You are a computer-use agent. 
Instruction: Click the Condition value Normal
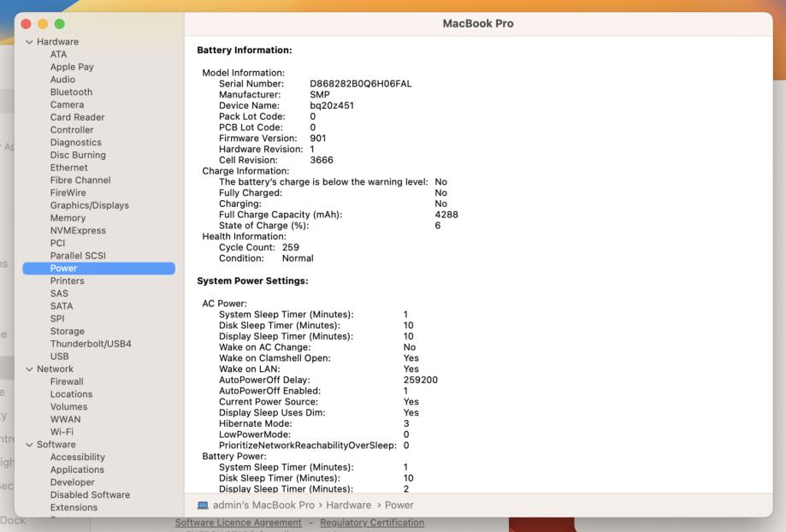pos(298,258)
